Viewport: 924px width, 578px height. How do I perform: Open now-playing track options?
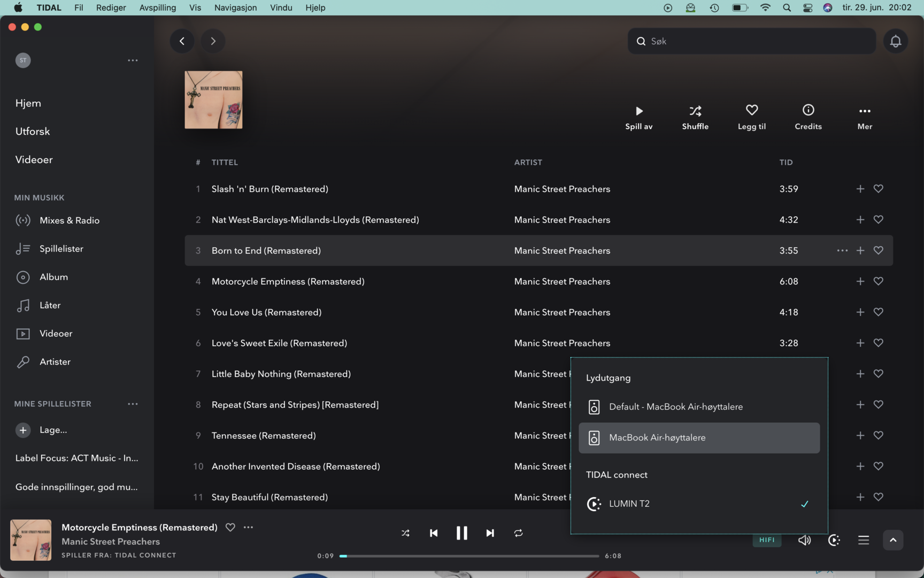(248, 527)
